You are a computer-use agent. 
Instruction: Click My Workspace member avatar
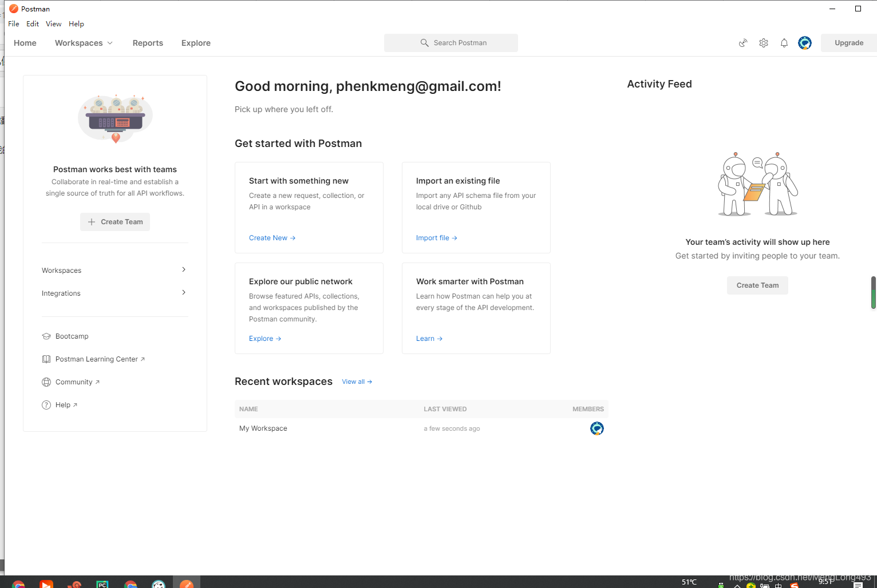pos(597,428)
